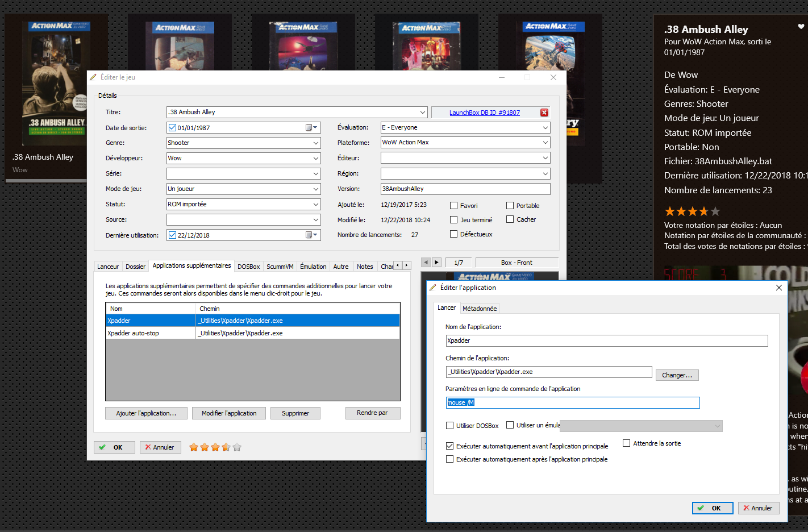Expand the Titre dropdown
Screen dimensions: 808x532
(x=422, y=113)
